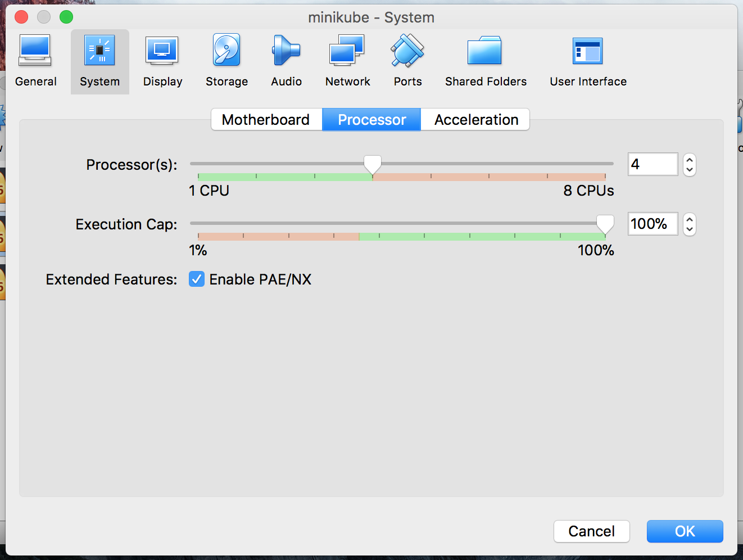Open the User Interface settings icon
Viewport: 743px width, 560px height.
click(587, 52)
